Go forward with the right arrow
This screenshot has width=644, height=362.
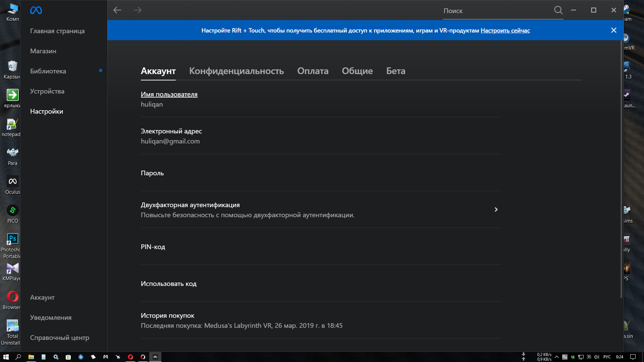(x=138, y=10)
